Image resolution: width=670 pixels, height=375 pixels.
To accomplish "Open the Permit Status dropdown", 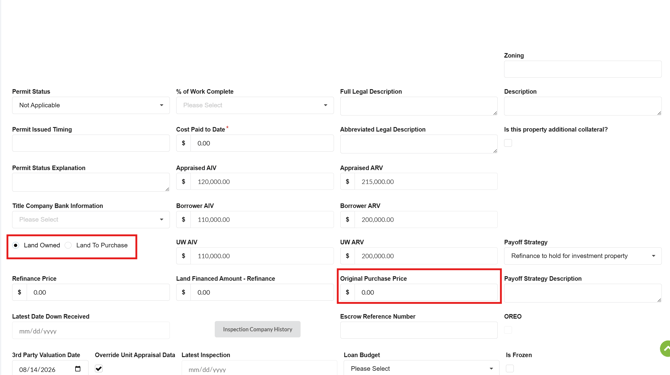I will click(x=91, y=105).
